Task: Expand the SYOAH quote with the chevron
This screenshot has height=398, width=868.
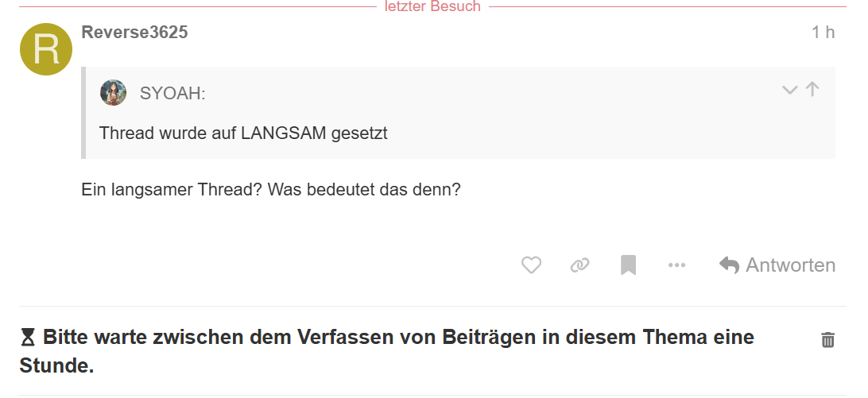Action: tap(789, 90)
